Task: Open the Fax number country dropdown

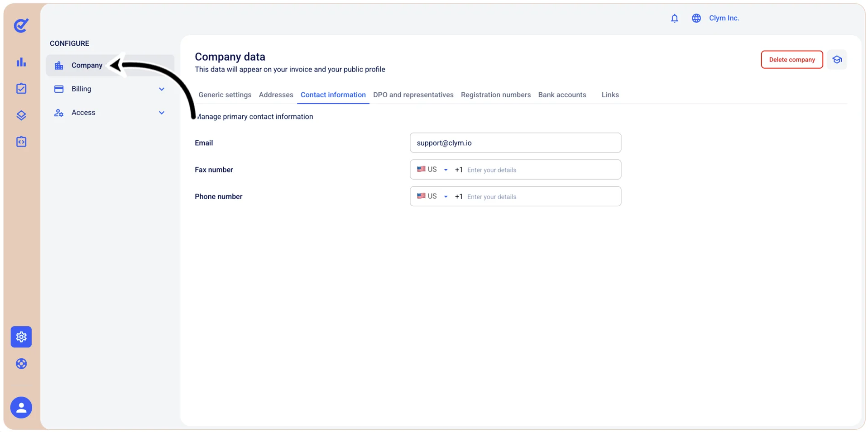Action: tap(432, 170)
